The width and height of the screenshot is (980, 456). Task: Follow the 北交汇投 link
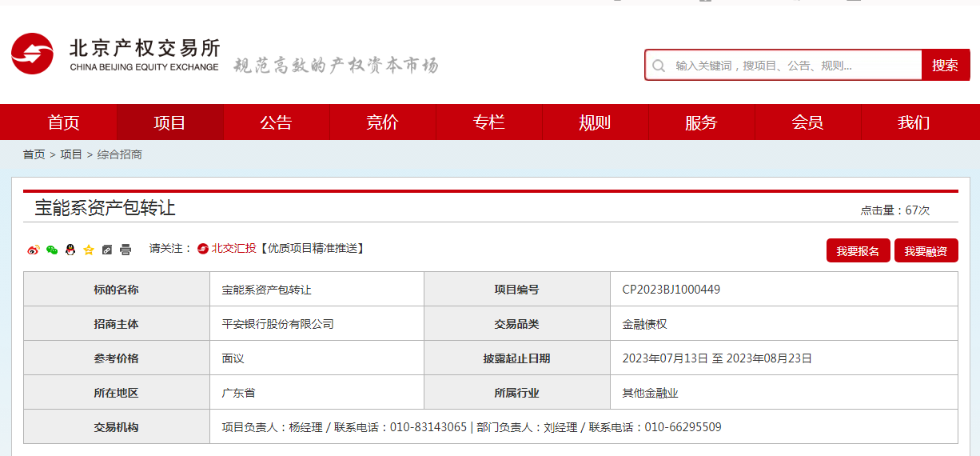point(233,249)
